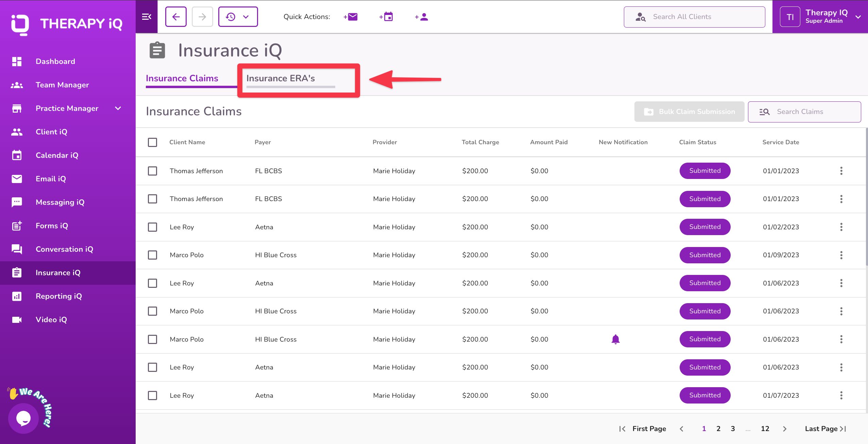The image size is (868, 444).
Task: Select all claims with the header checkbox
Action: pyautogui.click(x=152, y=142)
